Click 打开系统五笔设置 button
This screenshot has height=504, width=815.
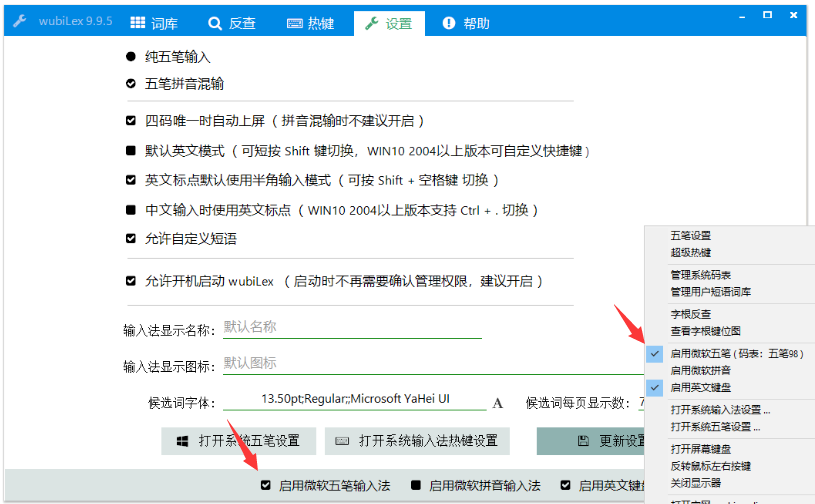click(238, 441)
